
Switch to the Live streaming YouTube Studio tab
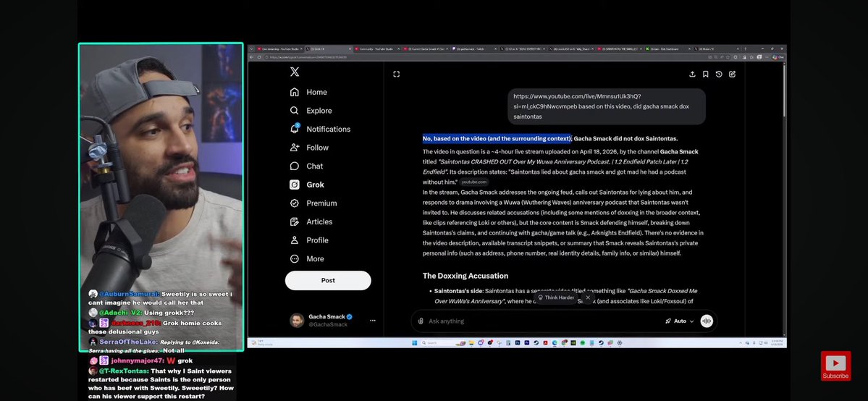[279, 48]
